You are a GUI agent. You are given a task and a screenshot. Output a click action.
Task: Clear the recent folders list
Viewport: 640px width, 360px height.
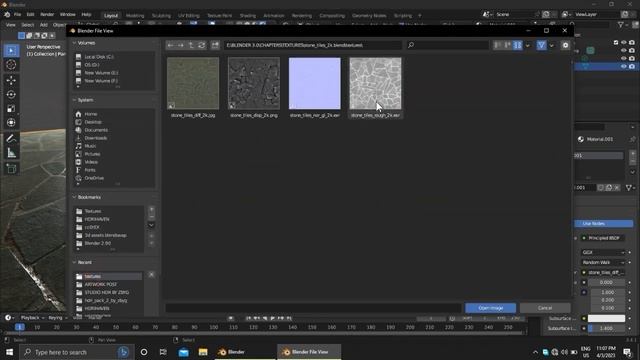pyautogui.click(x=151, y=275)
